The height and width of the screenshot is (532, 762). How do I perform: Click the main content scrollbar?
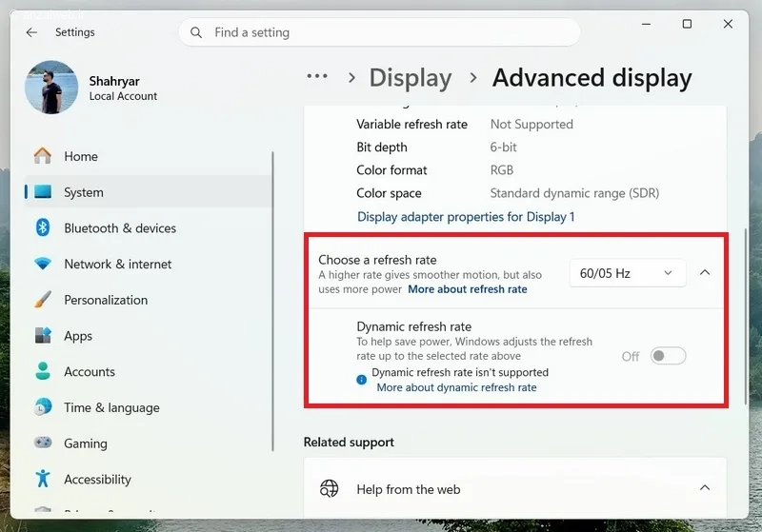click(x=745, y=317)
